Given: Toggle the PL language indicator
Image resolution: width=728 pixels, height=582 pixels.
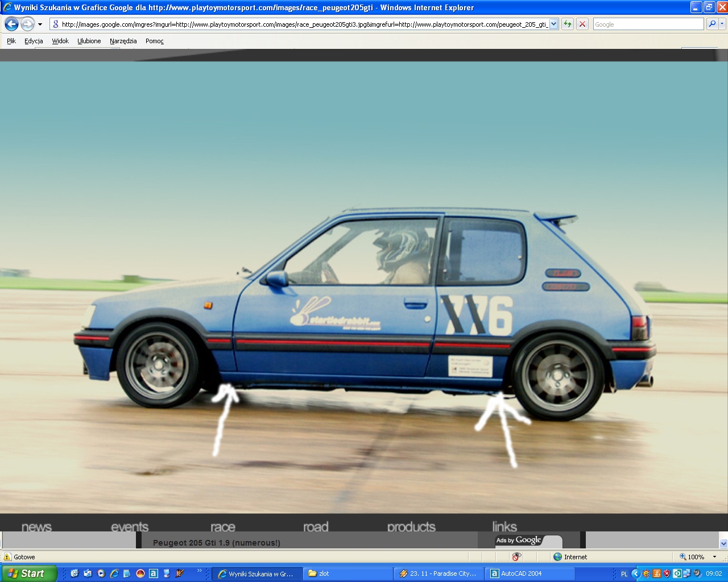Looking at the screenshot, I should pyautogui.click(x=624, y=574).
